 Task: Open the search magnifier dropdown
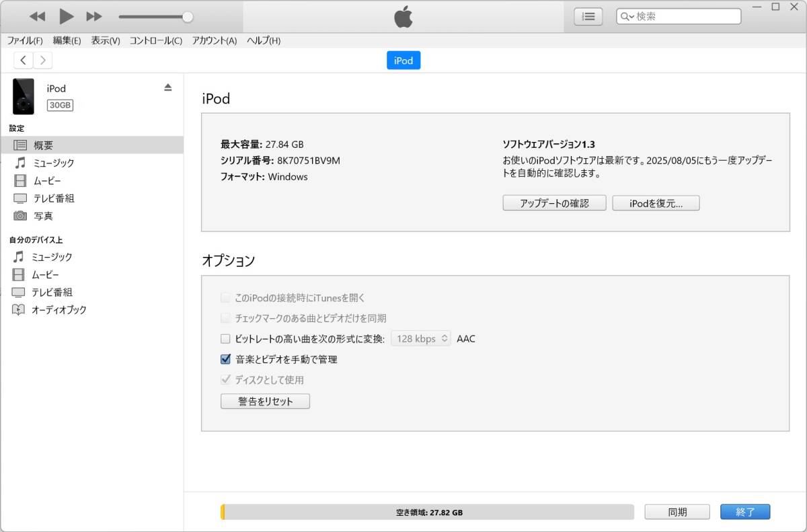627,17
